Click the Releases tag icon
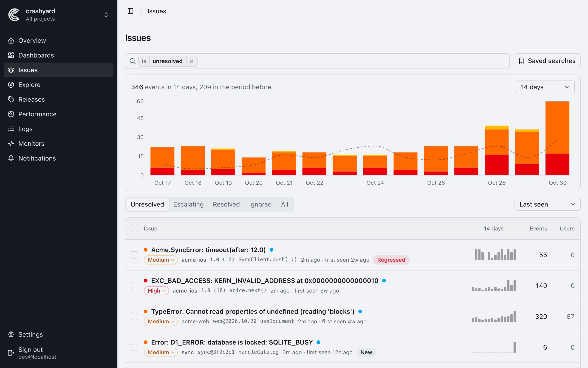Viewport: 588px width, 368px height. click(x=11, y=99)
